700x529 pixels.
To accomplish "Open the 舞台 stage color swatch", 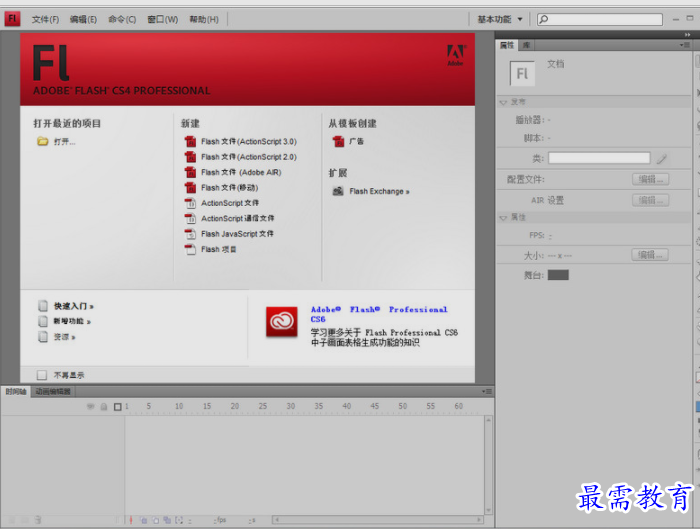I will pos(558,275).
